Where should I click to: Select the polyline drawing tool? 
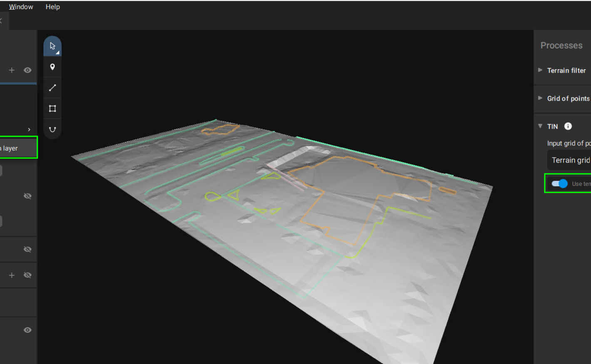(x=52, y=88)
